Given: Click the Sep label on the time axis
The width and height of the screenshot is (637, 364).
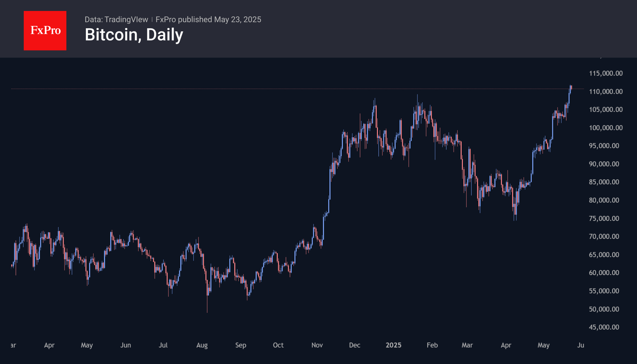Looking at the screenshot, I should [241, 345].
